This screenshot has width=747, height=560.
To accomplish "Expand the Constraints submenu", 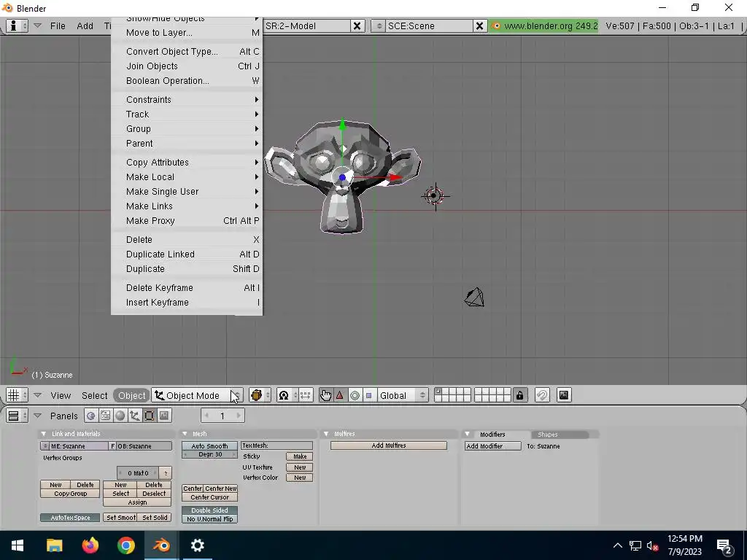I will tap(187, 99).
